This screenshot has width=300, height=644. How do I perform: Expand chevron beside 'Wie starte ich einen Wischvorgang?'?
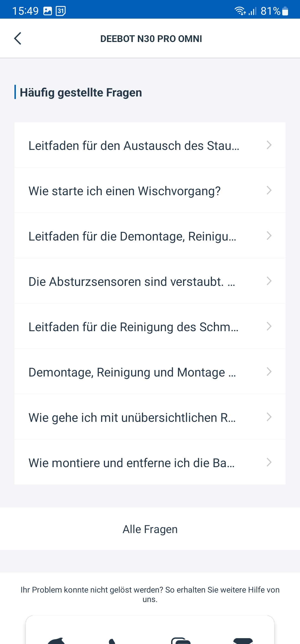click(269, 190)
